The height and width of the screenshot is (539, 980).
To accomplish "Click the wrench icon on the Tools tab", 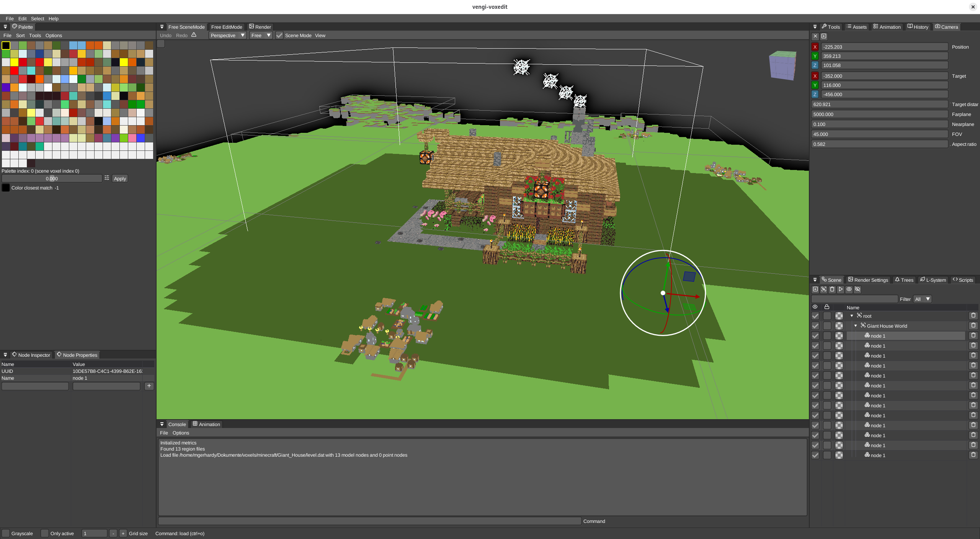I will (824, 26).
